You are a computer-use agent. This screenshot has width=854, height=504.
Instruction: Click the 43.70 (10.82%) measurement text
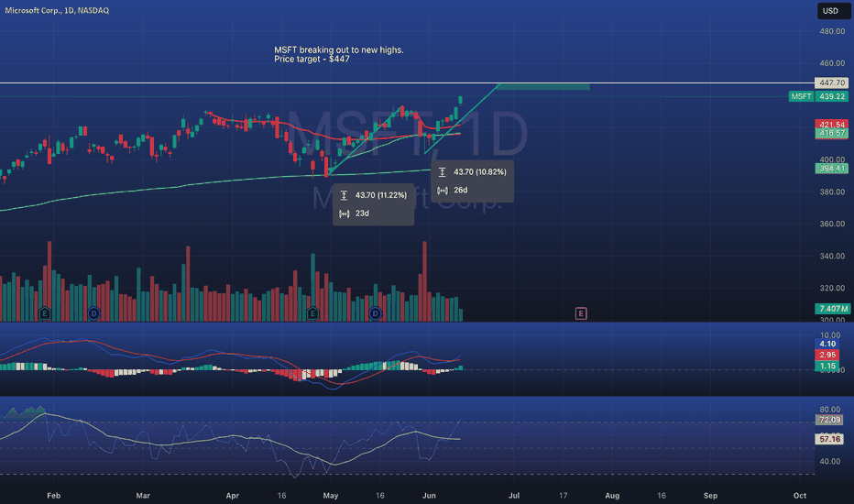point(480,172)
